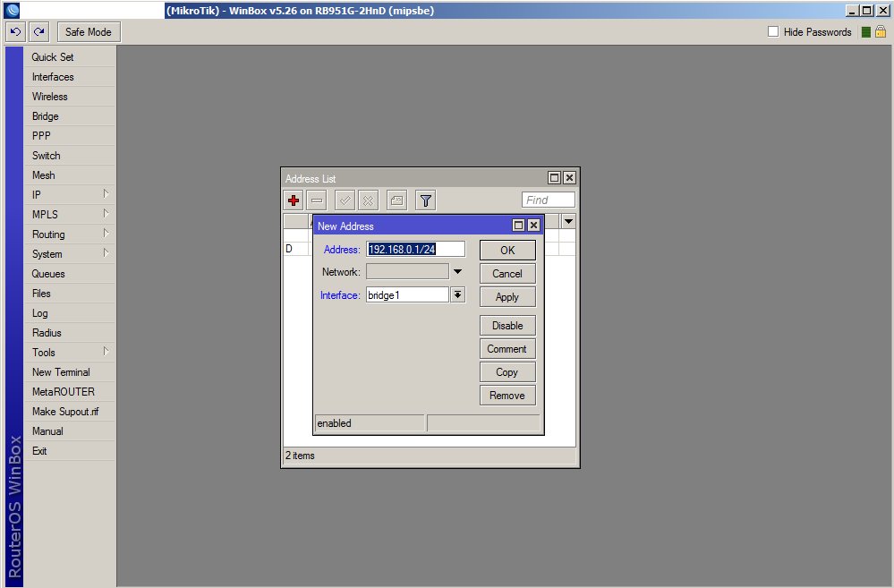The width and height of the screenshot is (894, 588).
Task: Open New Terminal
Action: 70,371
